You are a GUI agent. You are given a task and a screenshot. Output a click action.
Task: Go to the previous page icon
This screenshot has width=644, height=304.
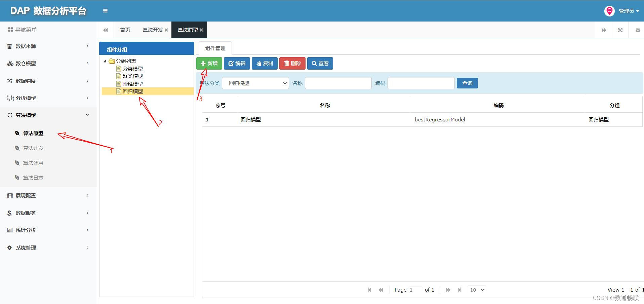(381, 290)
